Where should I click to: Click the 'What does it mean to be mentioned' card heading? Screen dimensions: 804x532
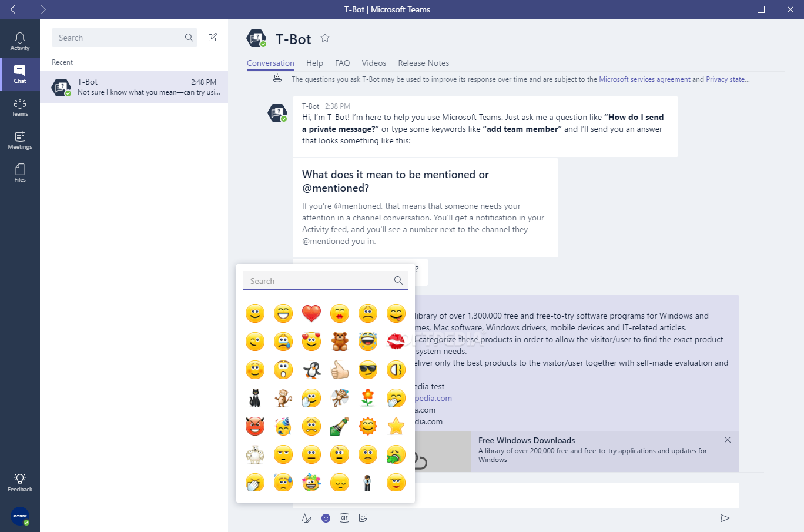[396, 181]
